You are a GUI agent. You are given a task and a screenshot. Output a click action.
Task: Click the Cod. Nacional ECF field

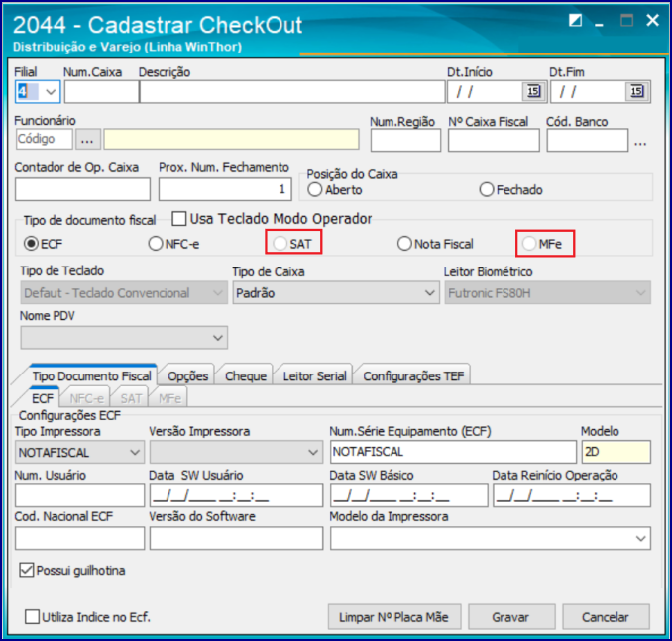(x=79, y=538)
